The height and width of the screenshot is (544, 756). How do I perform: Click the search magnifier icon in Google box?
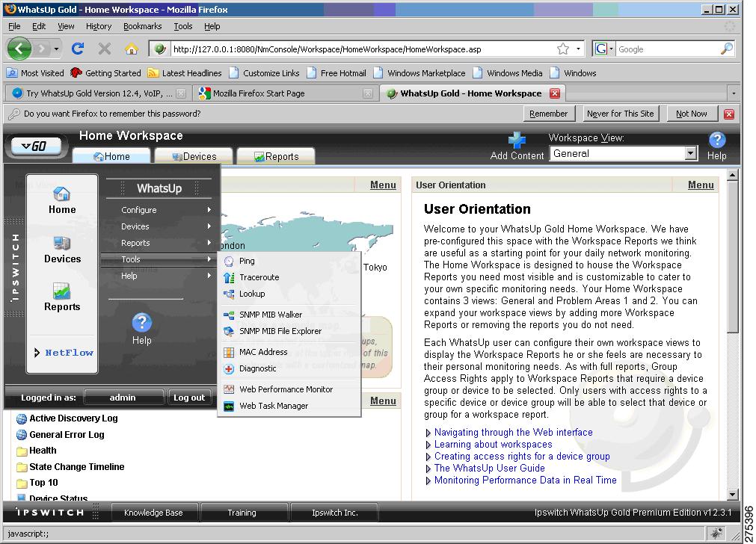coord(727,49)
